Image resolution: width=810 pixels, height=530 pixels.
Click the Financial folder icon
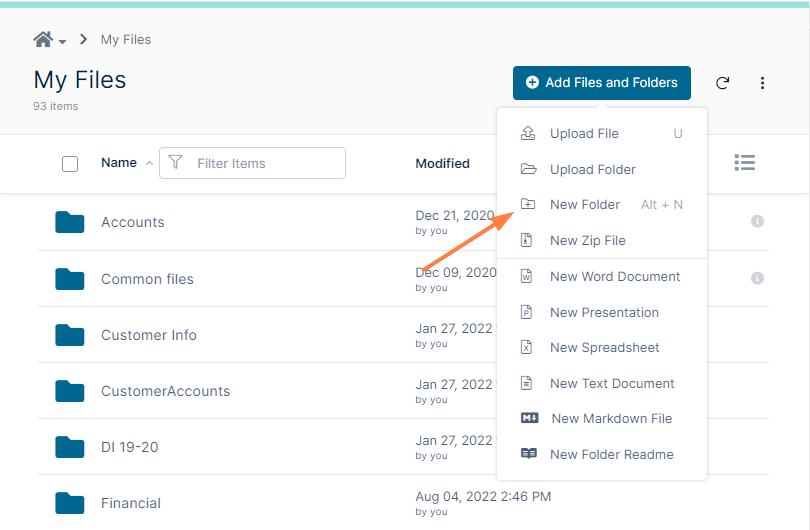pos(69,503)
